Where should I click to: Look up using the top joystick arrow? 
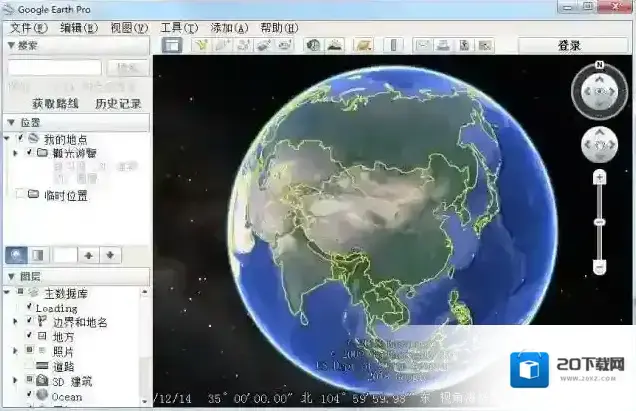(x=599, y=80)
